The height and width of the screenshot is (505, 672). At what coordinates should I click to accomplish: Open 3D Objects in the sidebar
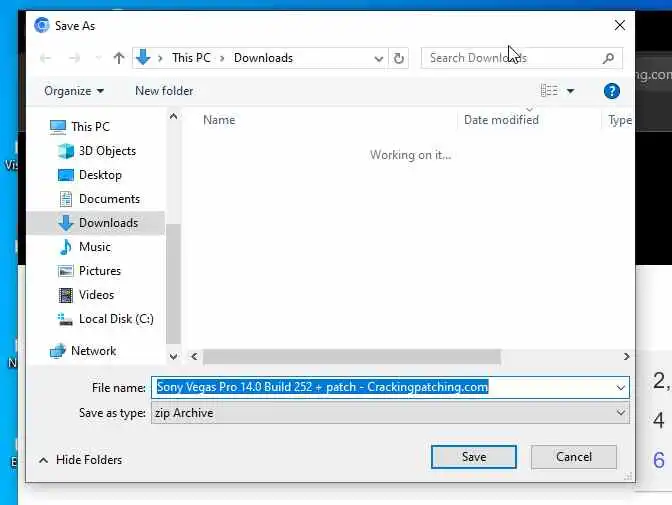(107, 151)
